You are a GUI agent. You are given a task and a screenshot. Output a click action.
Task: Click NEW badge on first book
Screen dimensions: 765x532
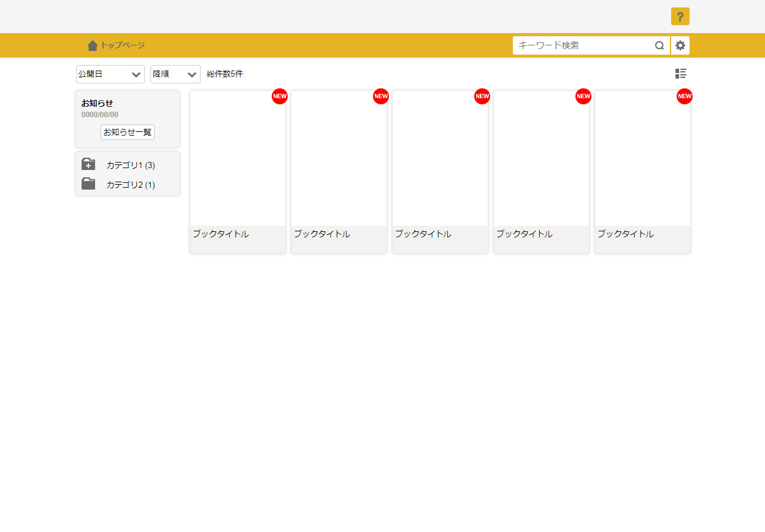point(280,96)
